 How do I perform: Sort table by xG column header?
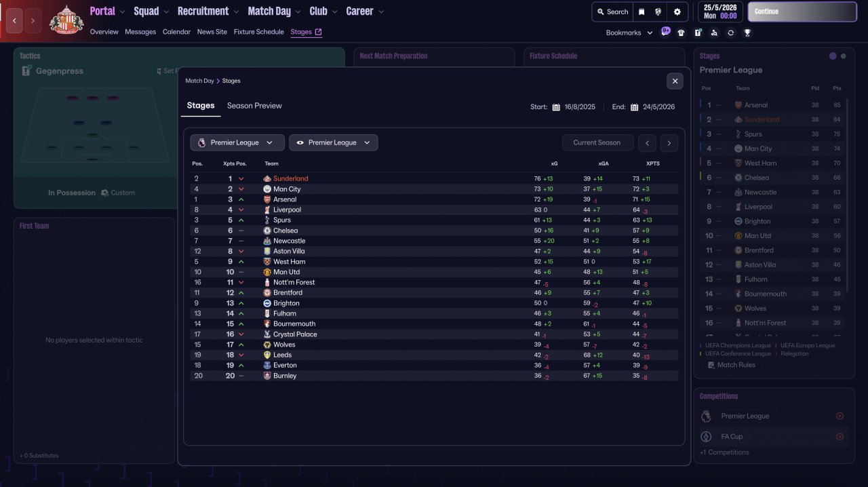pyautogui.click(x=554, y=163)
